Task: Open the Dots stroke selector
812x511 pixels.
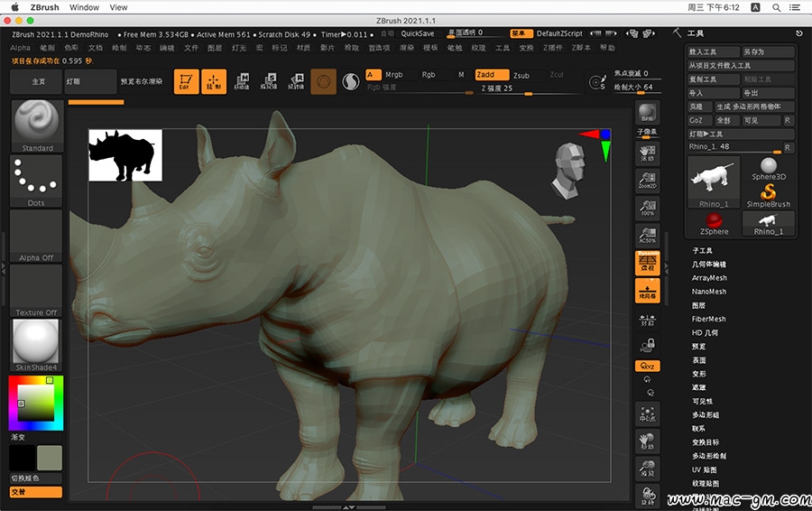Action: pyautogui.click(x=36, y=181)
